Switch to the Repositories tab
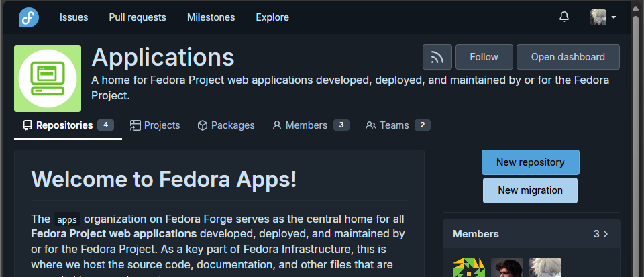This screenshot has height=277, width=644. pos(68,125)
